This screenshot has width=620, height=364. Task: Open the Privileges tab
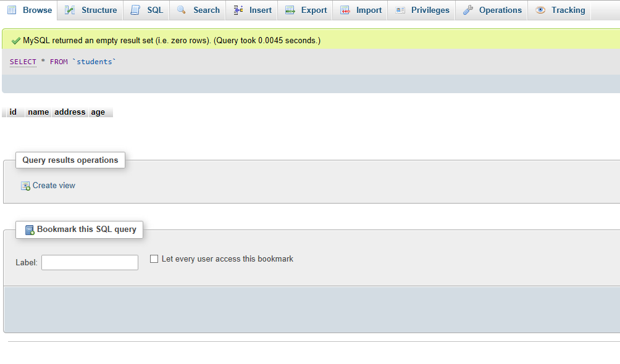tap(421, 10)
